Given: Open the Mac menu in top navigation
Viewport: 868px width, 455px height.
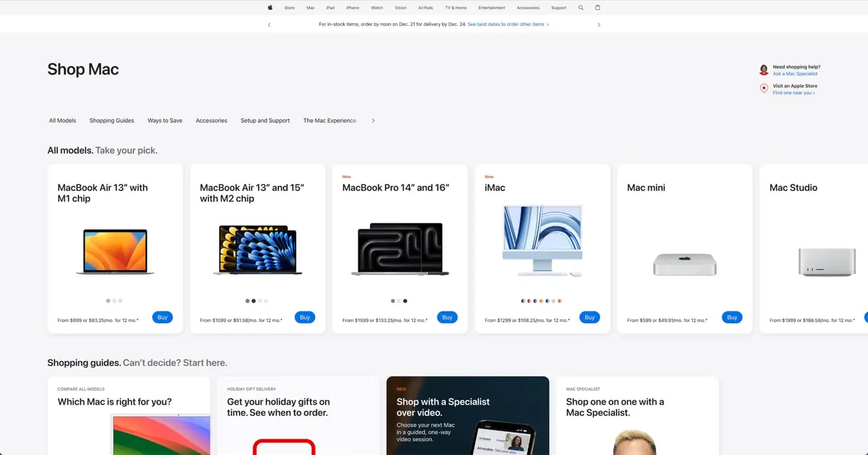Looking at the screenshot, I should (310, 8).
